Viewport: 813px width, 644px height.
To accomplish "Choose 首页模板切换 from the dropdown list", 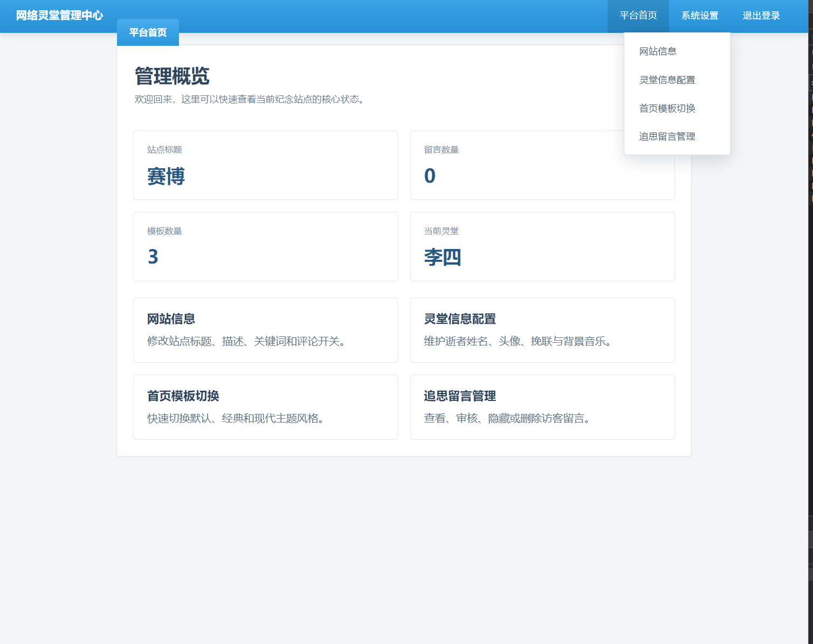I will coord(667,108).
